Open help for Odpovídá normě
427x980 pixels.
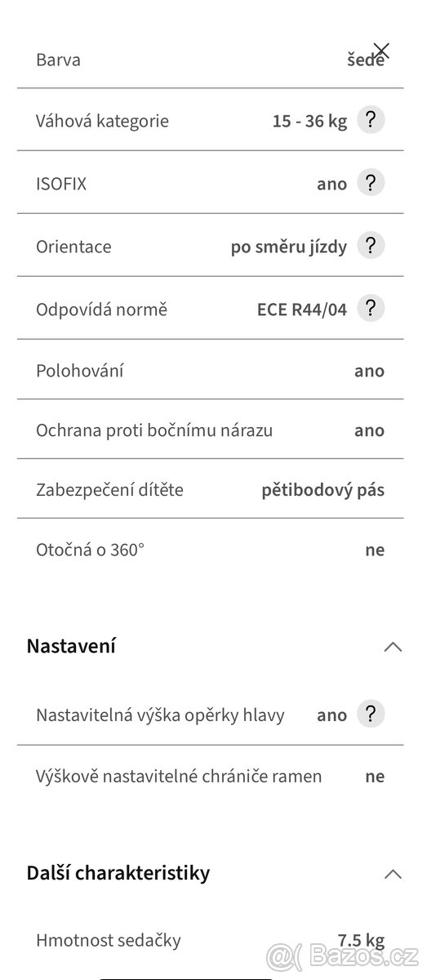pyautogui.click(x=371, y=309)
